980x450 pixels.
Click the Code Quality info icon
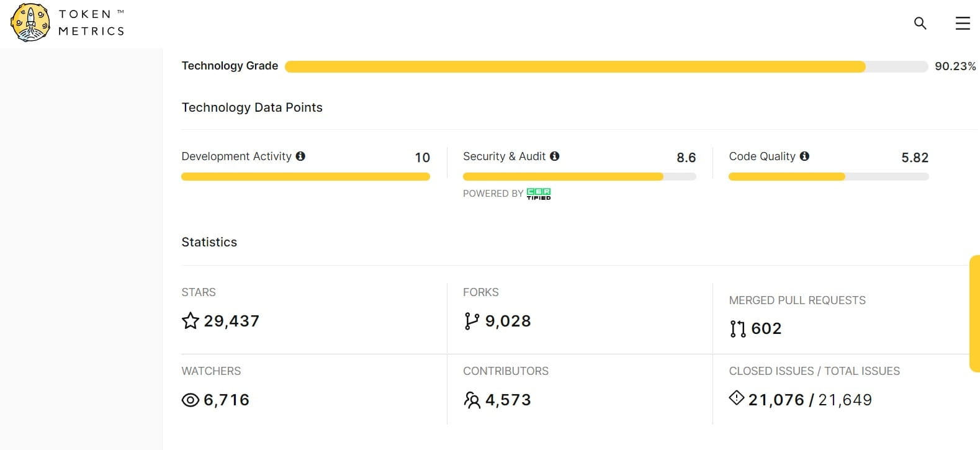[x=804, y=156]
